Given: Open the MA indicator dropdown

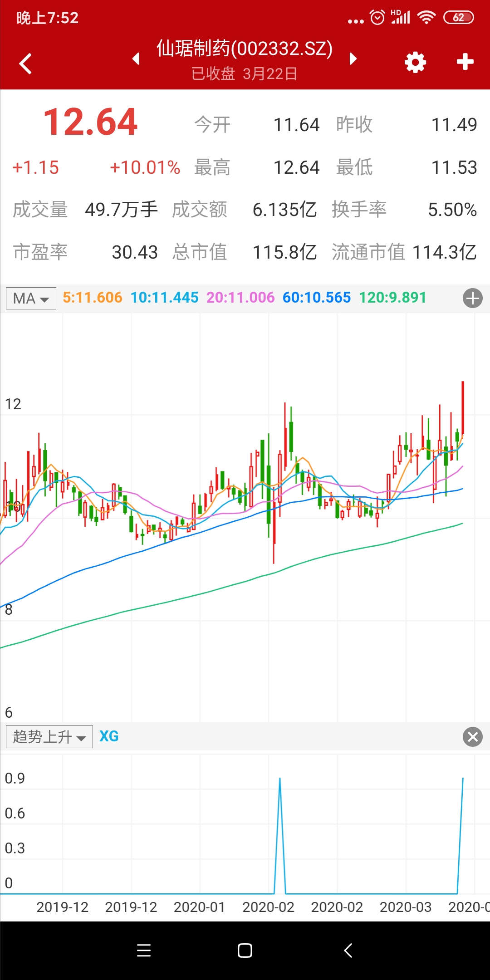Looking at the screenshot, I should pos(31,298).
